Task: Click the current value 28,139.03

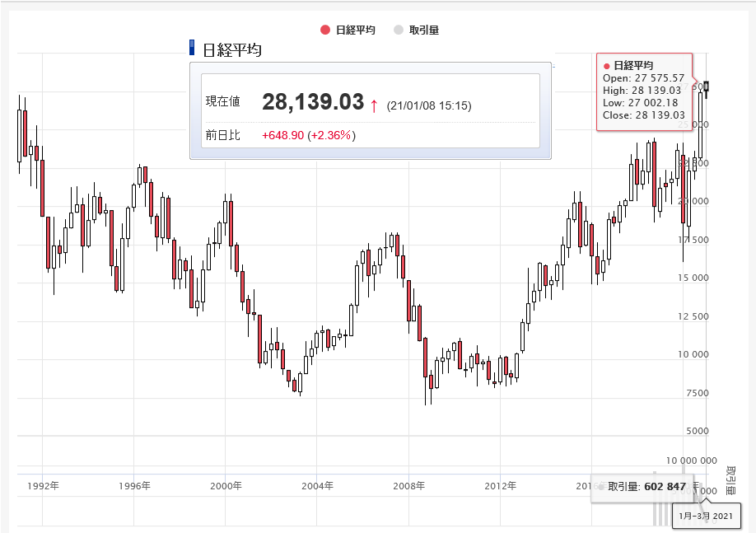Action: tap(313, 102)
